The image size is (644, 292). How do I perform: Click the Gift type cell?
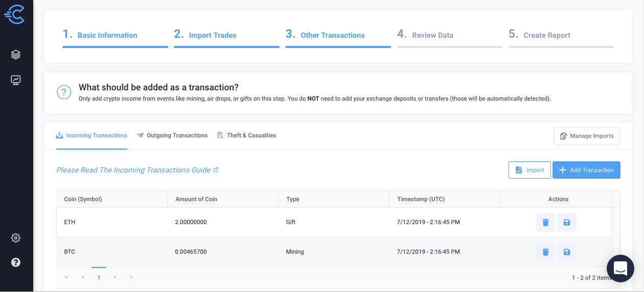pos(334,223)
